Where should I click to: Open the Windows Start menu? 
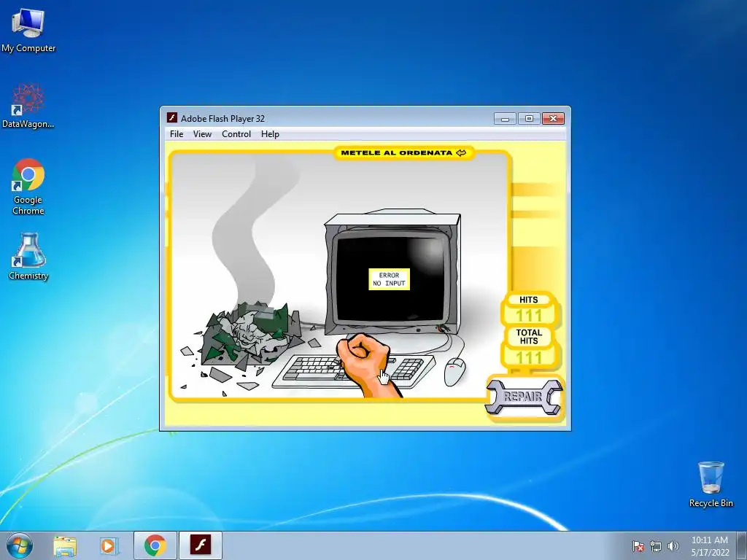click(x=20, y=545)
